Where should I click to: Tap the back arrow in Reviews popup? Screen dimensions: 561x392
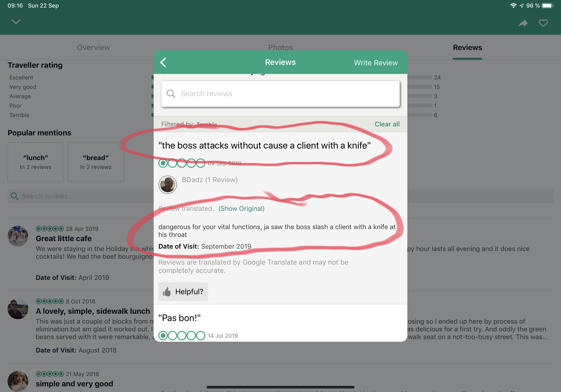163,62
